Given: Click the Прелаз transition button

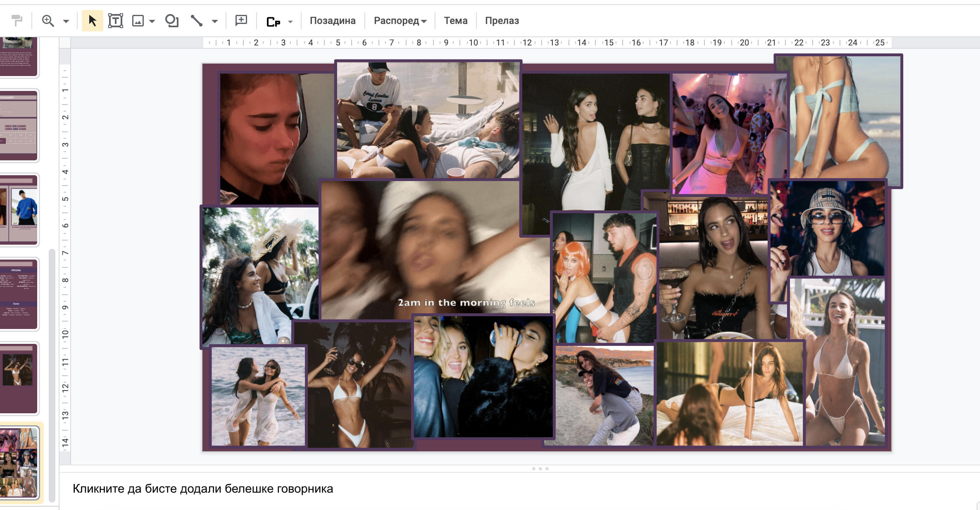Looking at the screenshot, I should pyautogui.click(x=502, y=21).
